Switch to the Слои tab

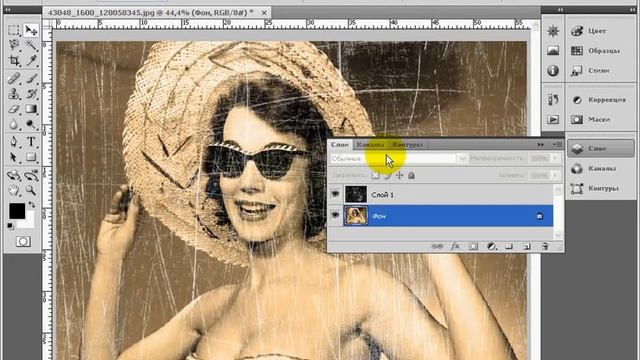[340, 144]
